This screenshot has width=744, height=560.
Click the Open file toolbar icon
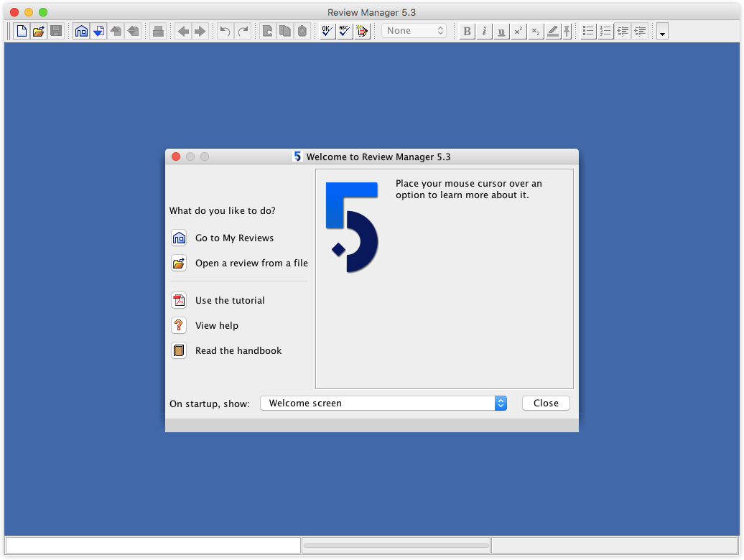pos(38,31)
